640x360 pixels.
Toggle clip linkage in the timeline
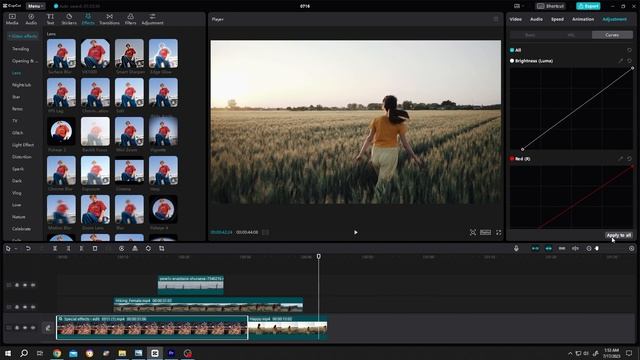pyautogui.click(x=562, y=248)
